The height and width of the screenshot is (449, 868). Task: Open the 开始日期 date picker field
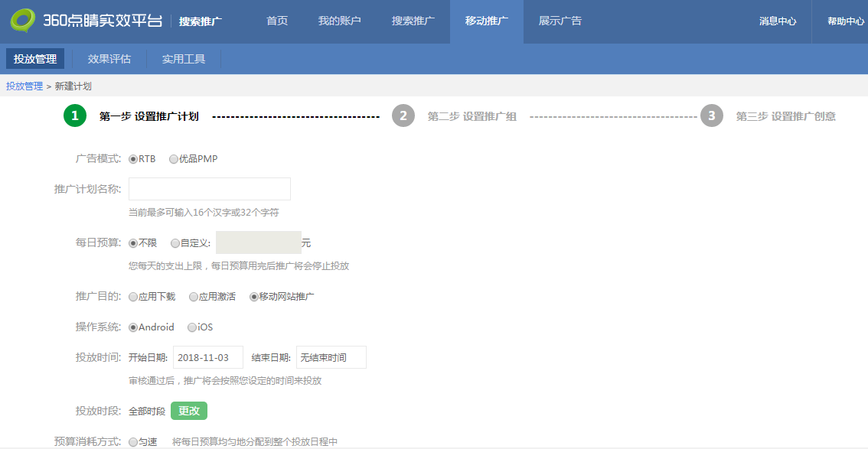[208, 357]
